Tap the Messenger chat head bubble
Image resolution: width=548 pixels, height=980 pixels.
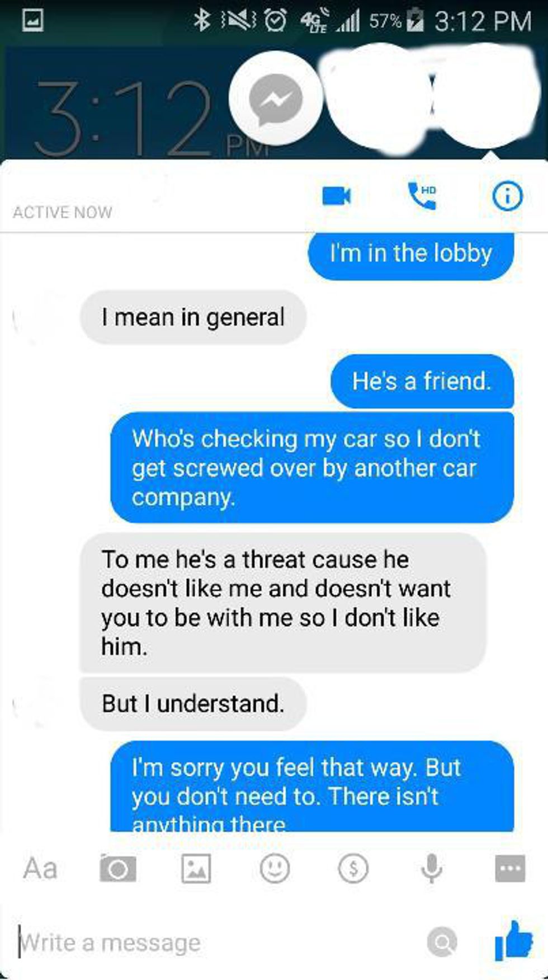coord(276,99)
